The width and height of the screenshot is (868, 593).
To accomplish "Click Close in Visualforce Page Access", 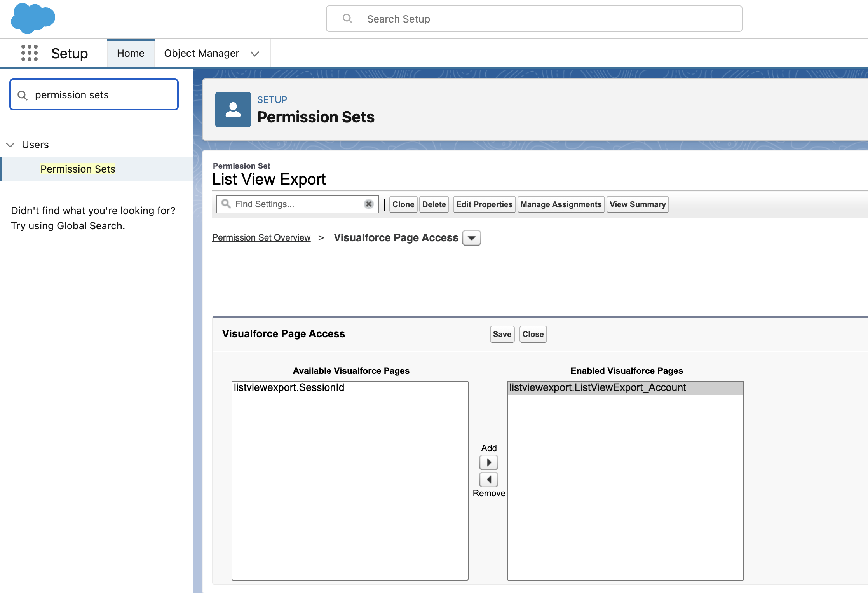I will 533,334.
